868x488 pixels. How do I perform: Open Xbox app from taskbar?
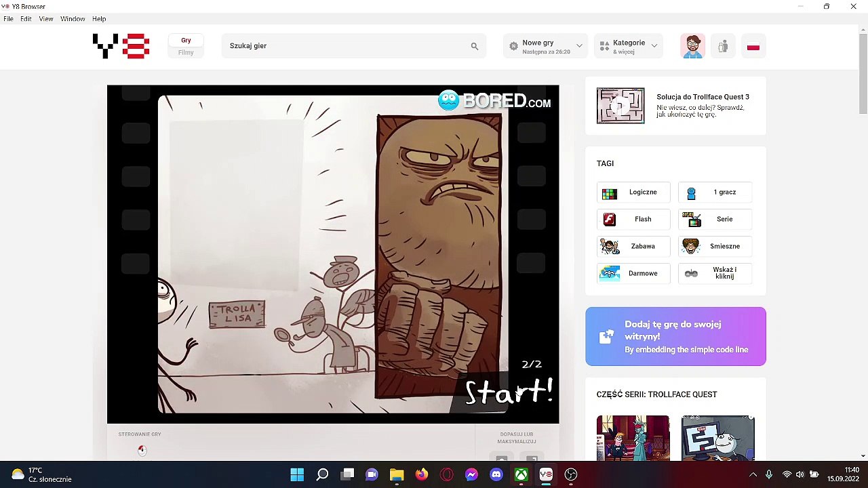pyautogui.click(x=521, y=474)
